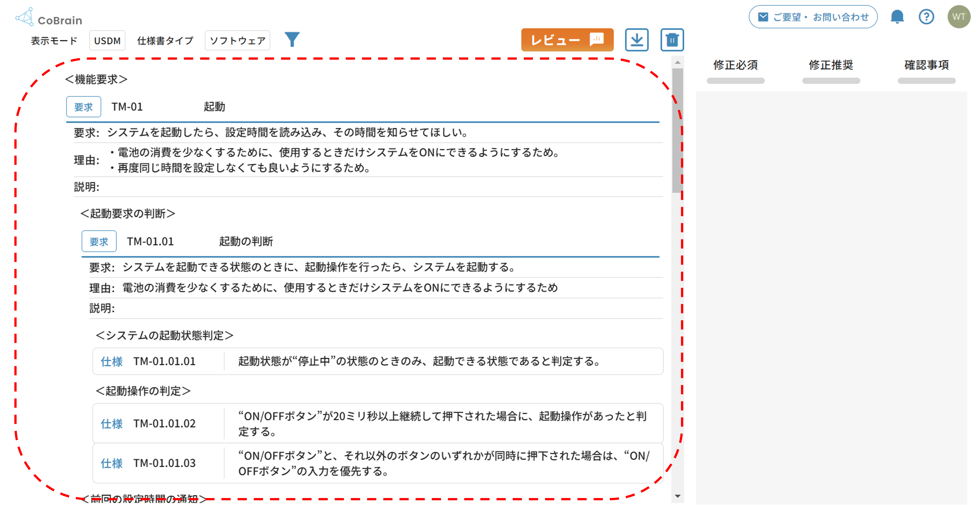Click TM-01 requirement text システムを起動したら
The width and height of the screenshot is (980, 505).
tap(288, 133)
